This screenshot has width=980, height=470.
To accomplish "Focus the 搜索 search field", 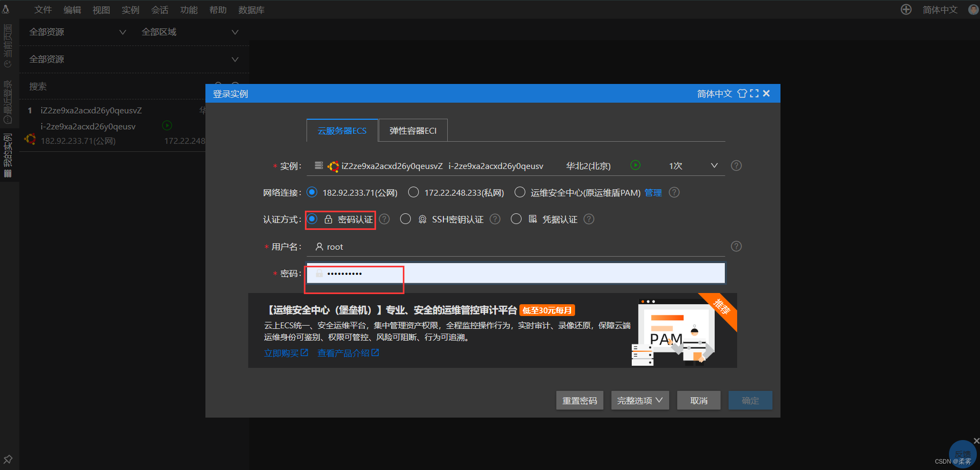I will coord(118,86).
